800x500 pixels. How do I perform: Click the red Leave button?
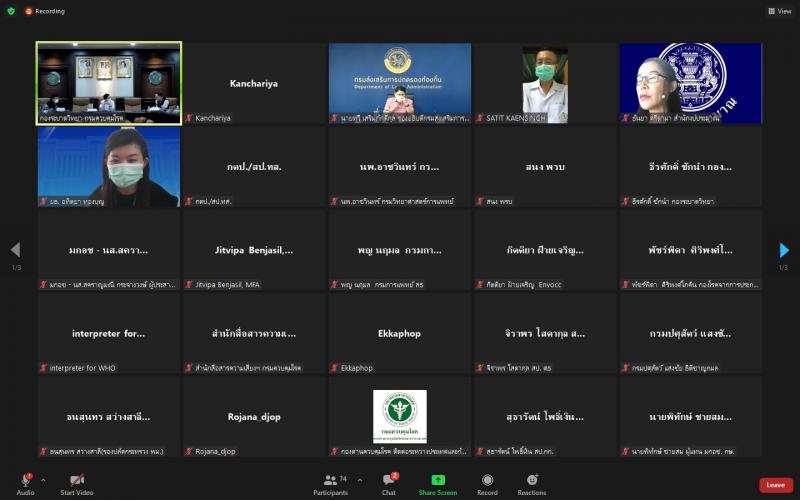[x=776, y=485]
